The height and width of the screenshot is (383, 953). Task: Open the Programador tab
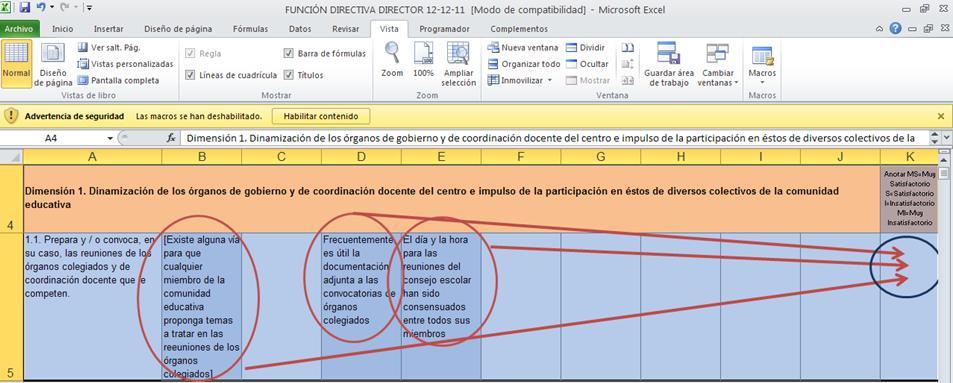[x=444, y=29]
